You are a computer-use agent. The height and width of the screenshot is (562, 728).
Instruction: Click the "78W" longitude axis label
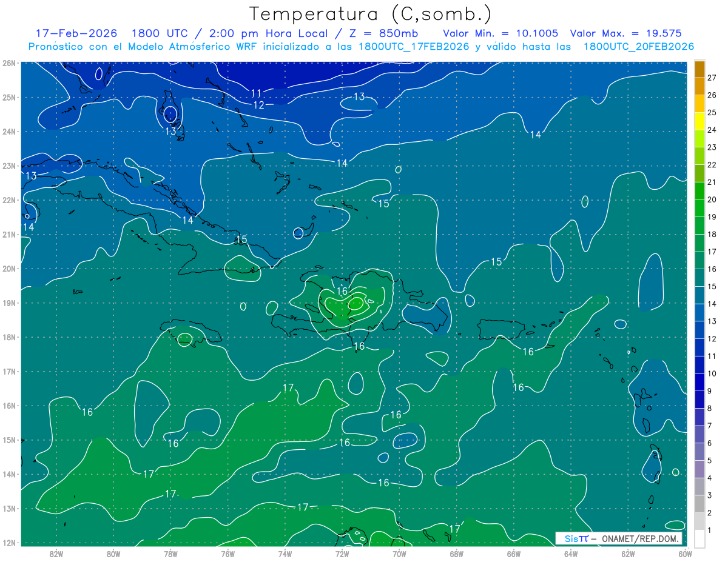point(170,554)
